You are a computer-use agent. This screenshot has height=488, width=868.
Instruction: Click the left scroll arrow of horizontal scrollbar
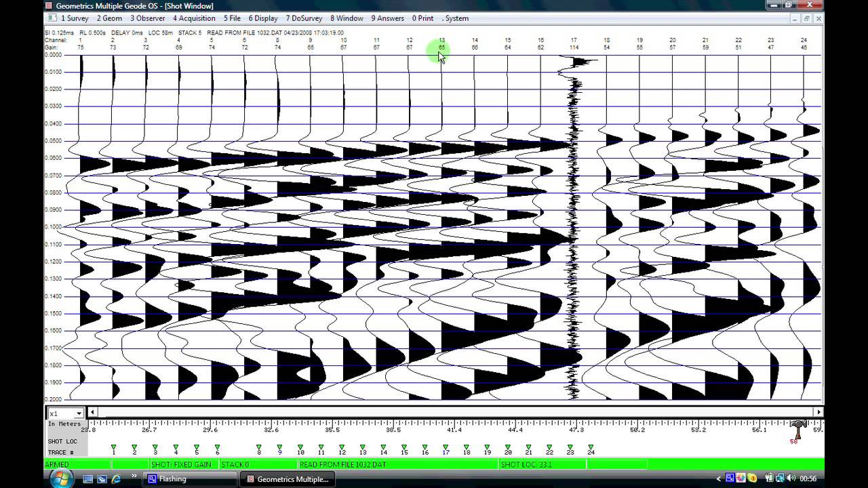(93, 412)
